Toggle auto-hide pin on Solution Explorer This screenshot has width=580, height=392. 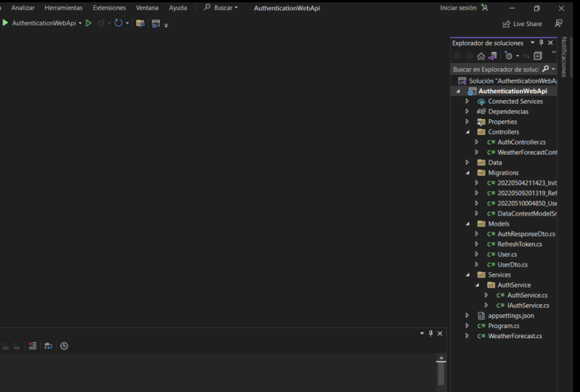541,43
